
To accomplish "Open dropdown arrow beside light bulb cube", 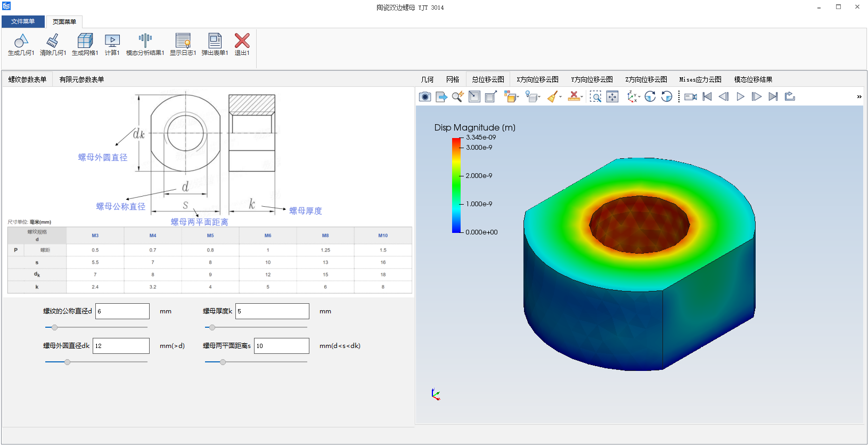I will coord(539,97).
